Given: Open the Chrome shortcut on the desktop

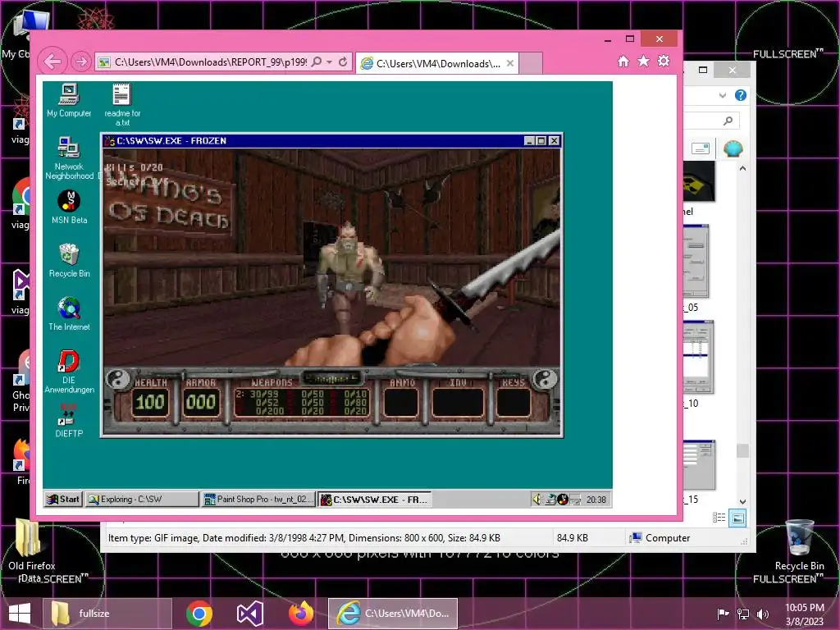Looking at the screenshot, I should pyautogui.click(x=21, y=203).
